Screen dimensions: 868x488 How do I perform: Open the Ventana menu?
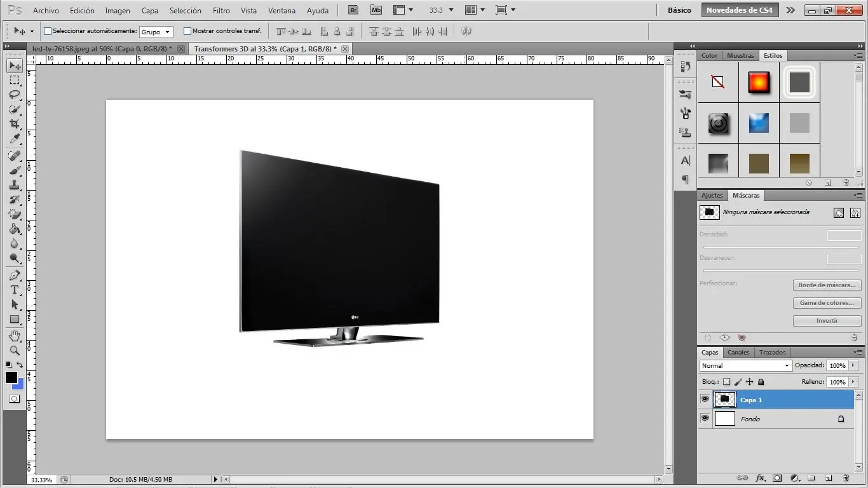[281, 11]
